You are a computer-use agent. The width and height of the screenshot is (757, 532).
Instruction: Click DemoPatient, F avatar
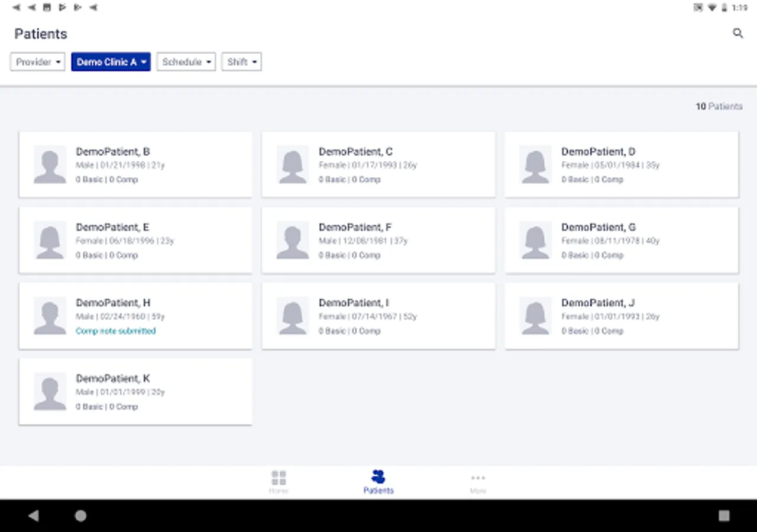coord(293,241)
